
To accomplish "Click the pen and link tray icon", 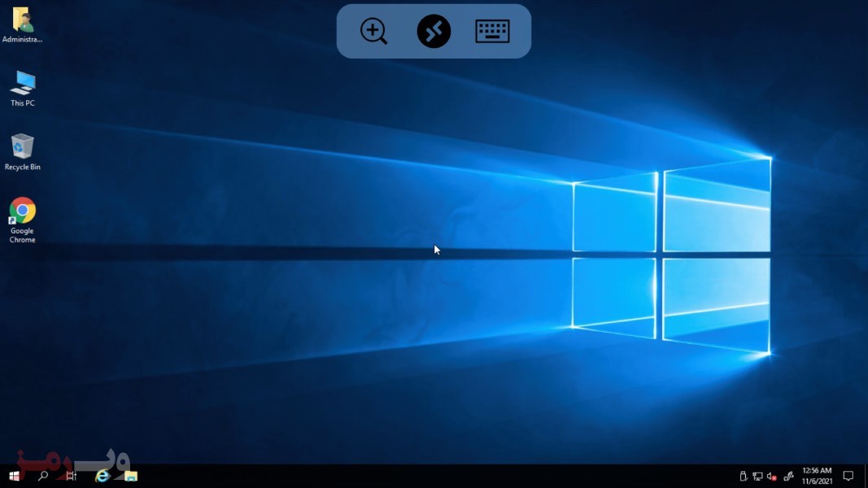I will 789,476.
